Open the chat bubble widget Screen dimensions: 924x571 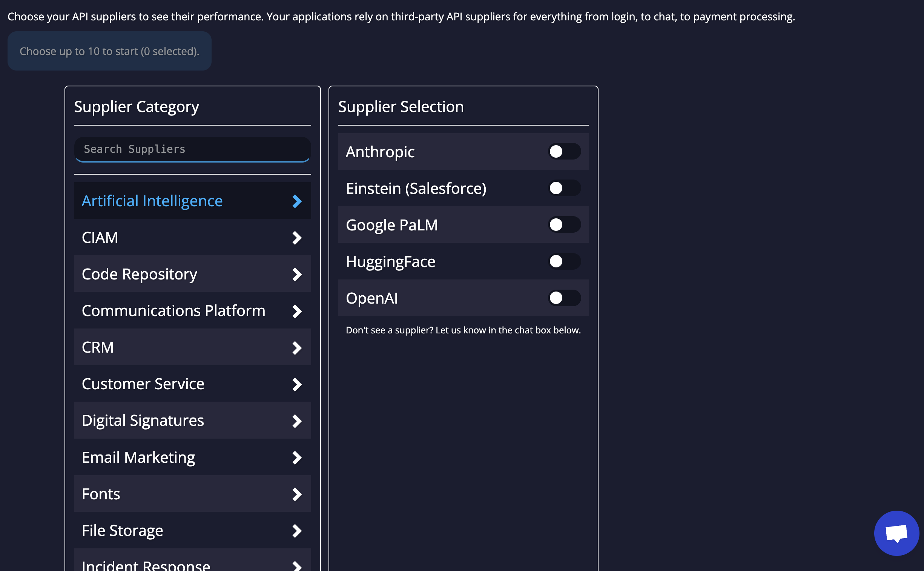[x=896, y=533]
